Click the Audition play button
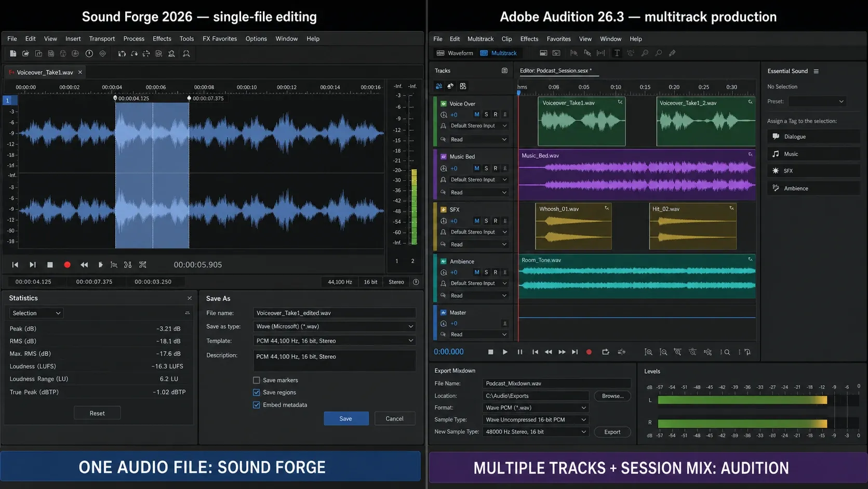This screenshot has width=868, height=489. (505, 352)
